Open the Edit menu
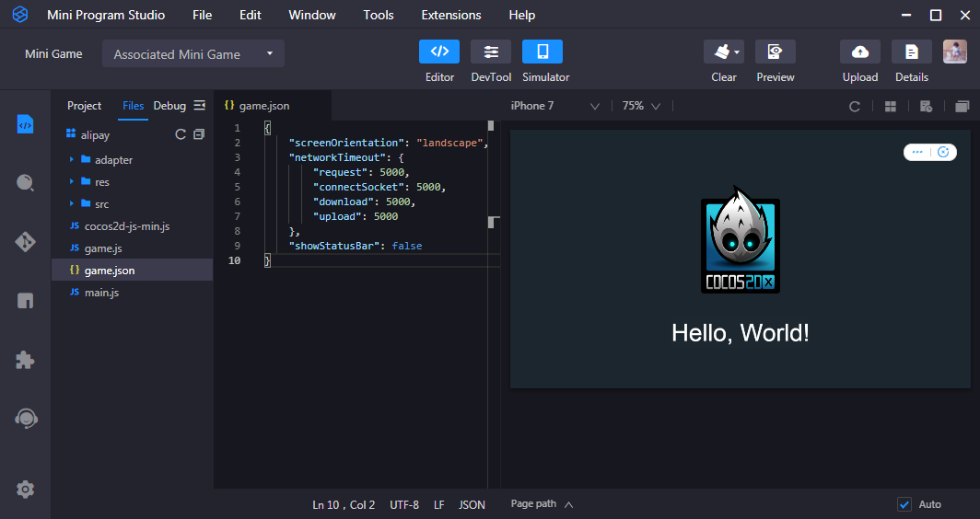980x519 pixels. click(x=250, y=15)
